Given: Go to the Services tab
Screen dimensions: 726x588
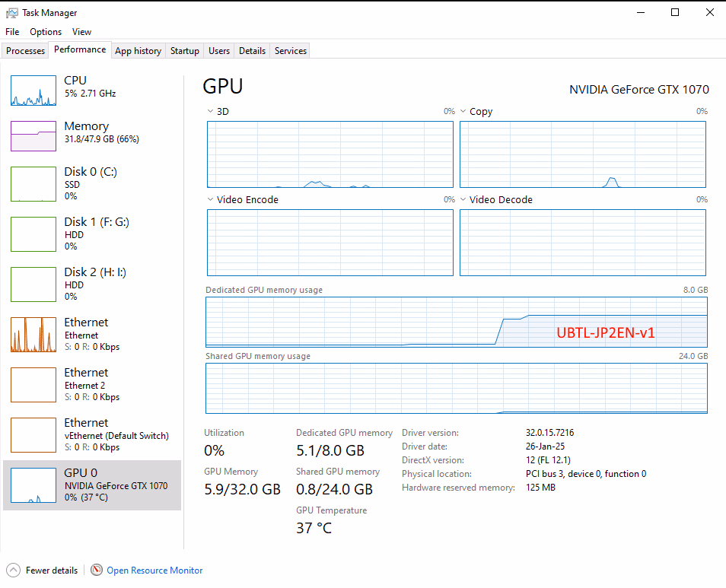Looking at the screenshot, I should pos(291,51).
